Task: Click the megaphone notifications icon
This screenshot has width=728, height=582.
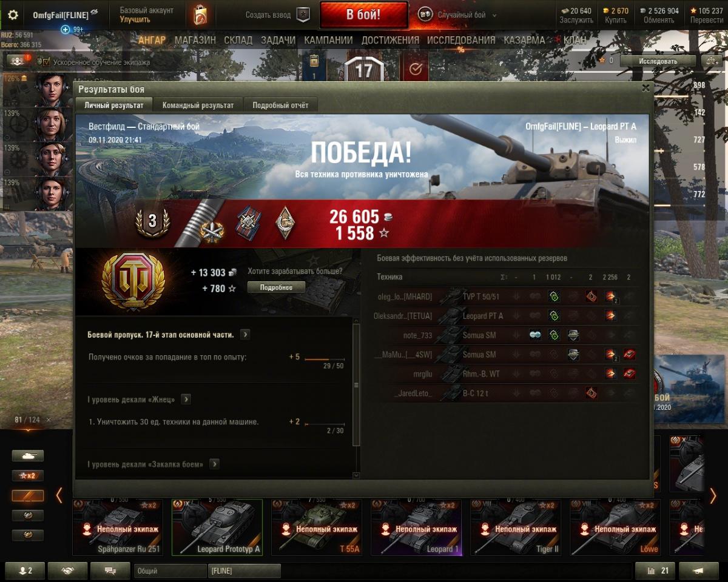Action: tap(699, 570)
